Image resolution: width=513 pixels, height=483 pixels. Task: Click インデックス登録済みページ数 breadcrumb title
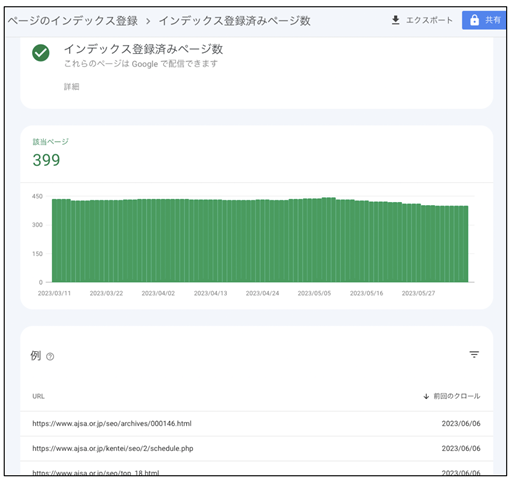pyautogui.click(x=235, y=21)
